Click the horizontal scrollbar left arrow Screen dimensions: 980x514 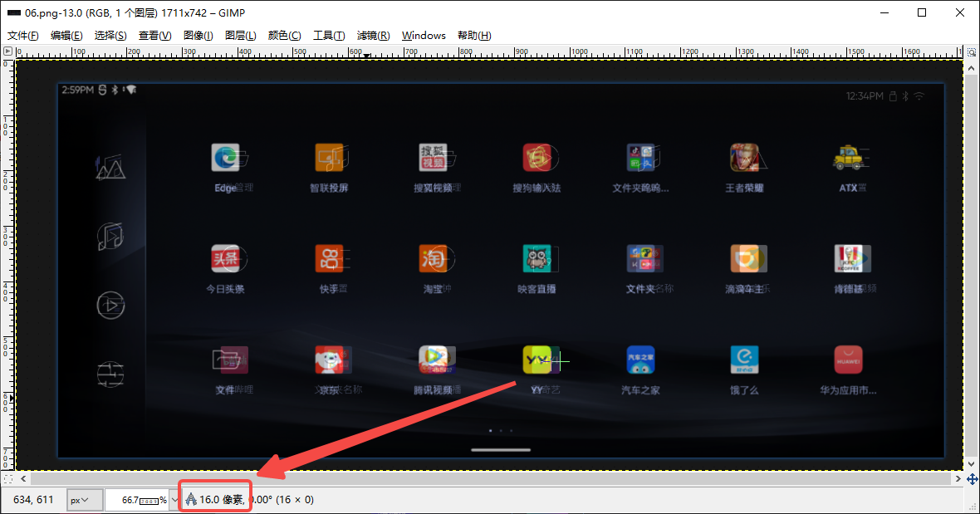pyautogui.click(x=23, y=479)
